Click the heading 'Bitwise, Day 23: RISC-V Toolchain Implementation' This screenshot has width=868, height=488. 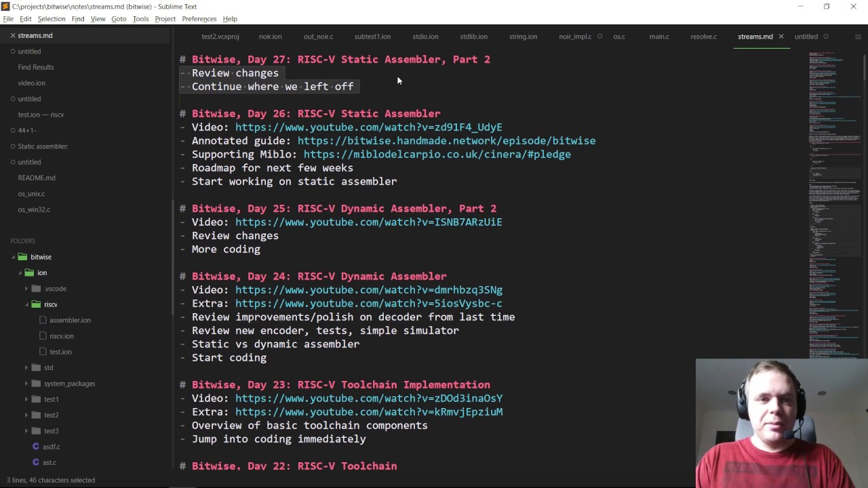(x=341, y=385)
